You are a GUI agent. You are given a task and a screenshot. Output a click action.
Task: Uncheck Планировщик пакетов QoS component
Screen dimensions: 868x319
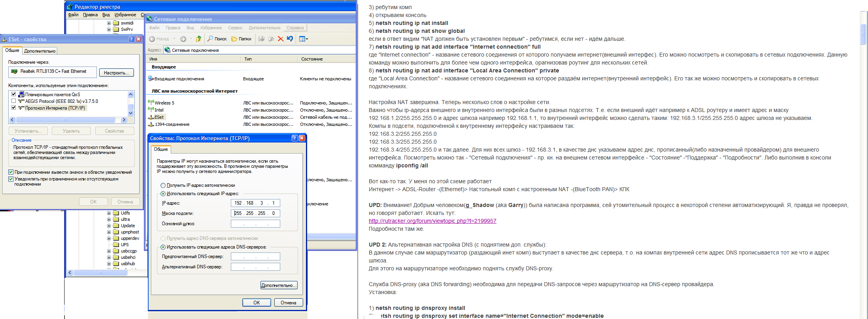coord(14,94)
